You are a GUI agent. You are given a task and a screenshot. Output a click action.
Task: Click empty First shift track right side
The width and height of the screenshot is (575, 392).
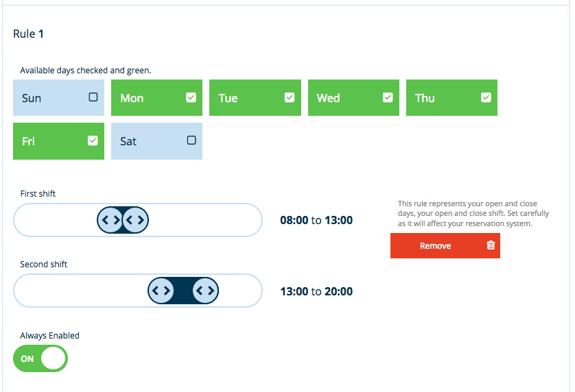[x=204, y=220]
